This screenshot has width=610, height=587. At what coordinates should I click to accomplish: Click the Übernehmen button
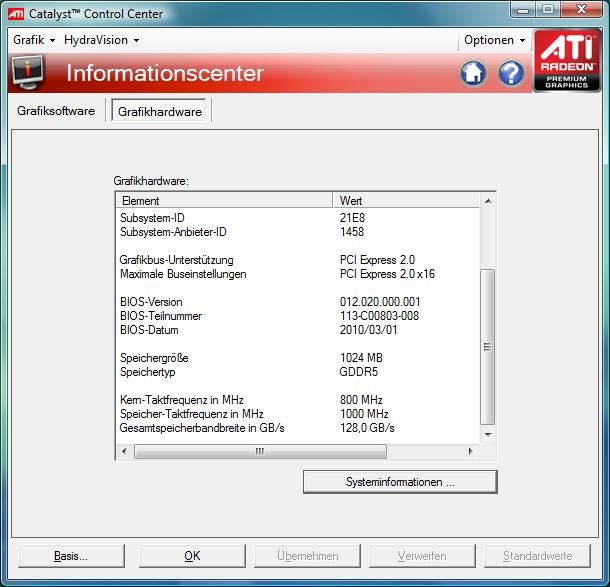coord(307,556)
